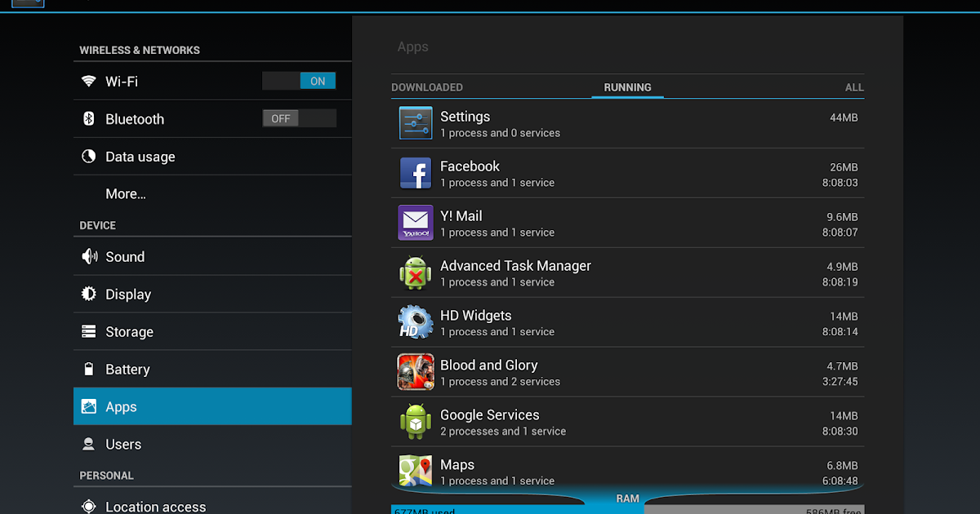Click the 3:27:45 uptime for Blood and Glory
This screenshot has width=980, height=514.
click(x=840, y=382)
